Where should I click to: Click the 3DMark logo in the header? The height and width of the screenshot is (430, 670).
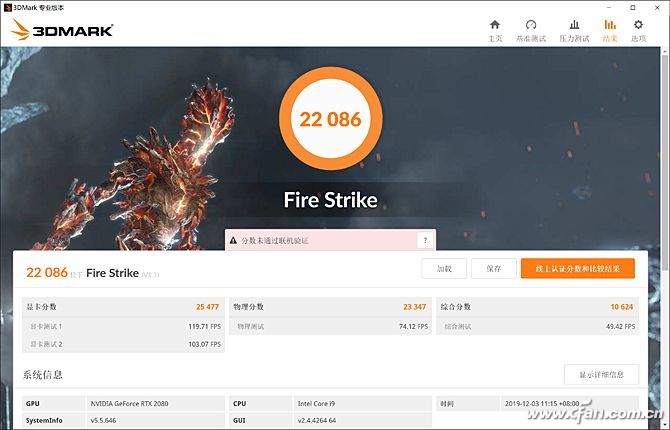click(61, 29)
